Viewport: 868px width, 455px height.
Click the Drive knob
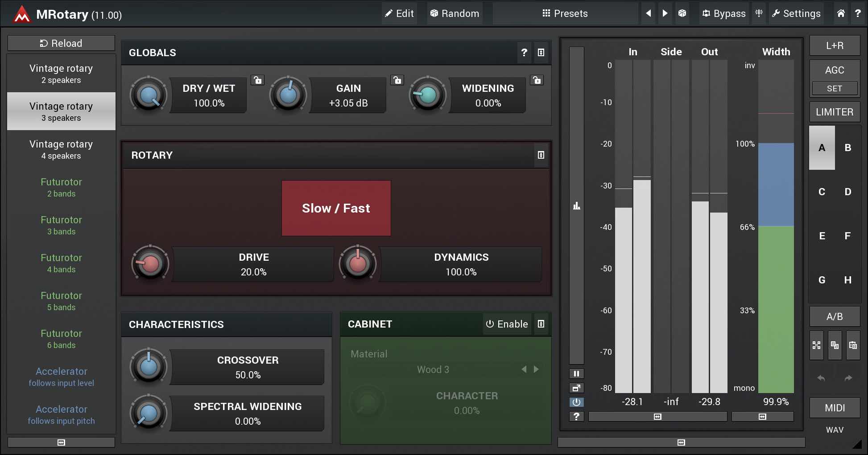150,264
